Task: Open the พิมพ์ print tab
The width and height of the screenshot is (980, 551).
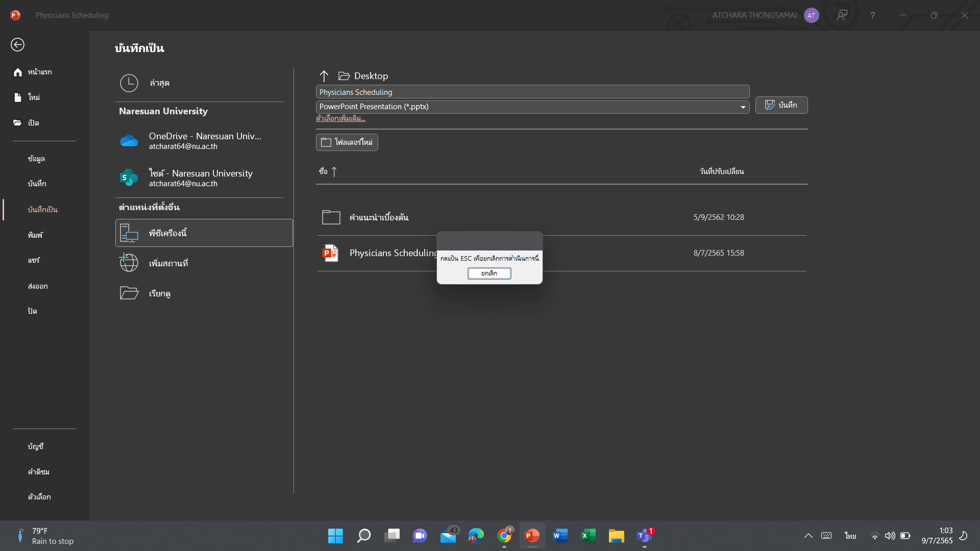Action: click(35, 235)
